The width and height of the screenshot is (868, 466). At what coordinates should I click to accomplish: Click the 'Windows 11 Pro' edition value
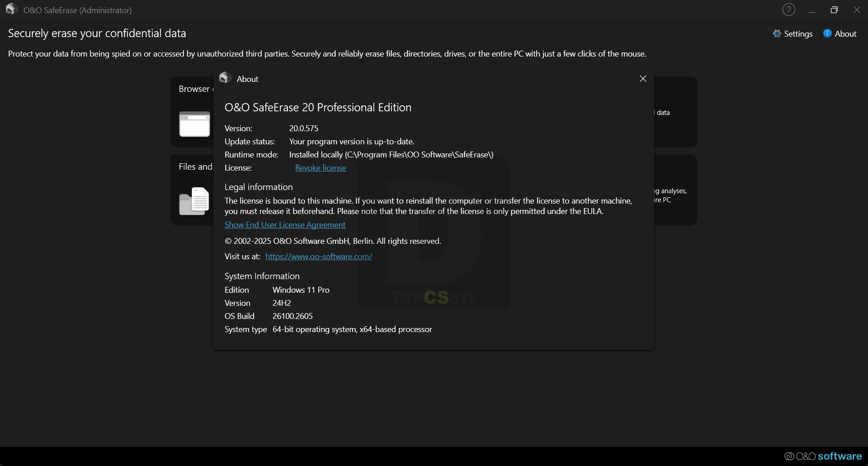point(301,290)
